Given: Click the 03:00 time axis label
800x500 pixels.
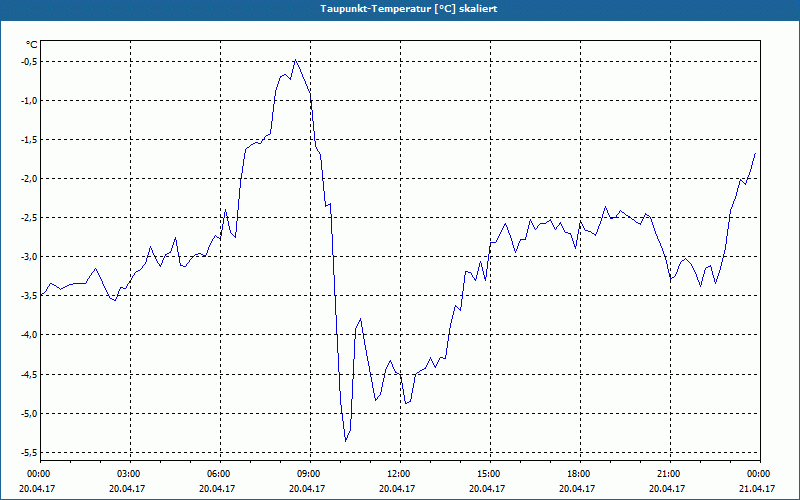Looking at the screenshot, I should (x=131, y=474).
